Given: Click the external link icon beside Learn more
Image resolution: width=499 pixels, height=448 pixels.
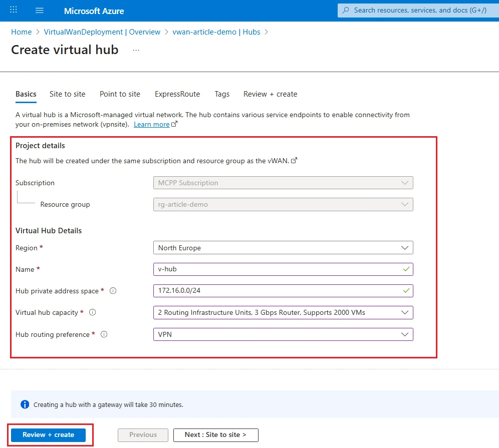Looking at the screenshot, I should pos(174,124).
